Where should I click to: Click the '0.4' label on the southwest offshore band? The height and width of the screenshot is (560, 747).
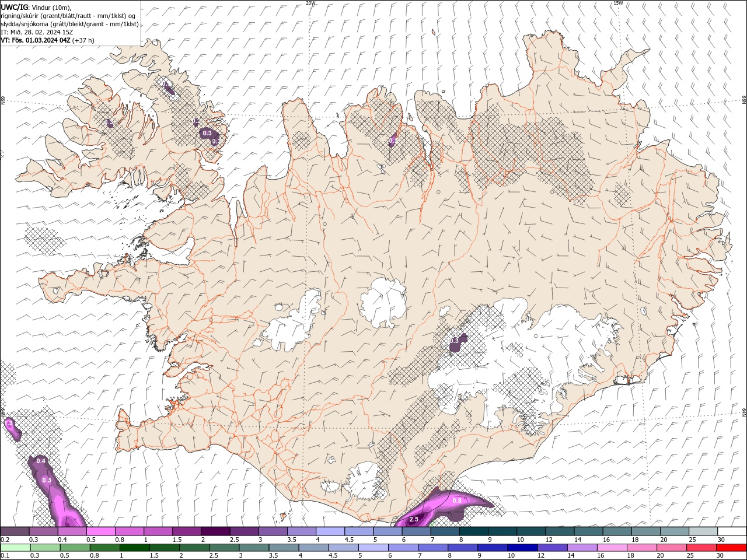coord(41,461)
